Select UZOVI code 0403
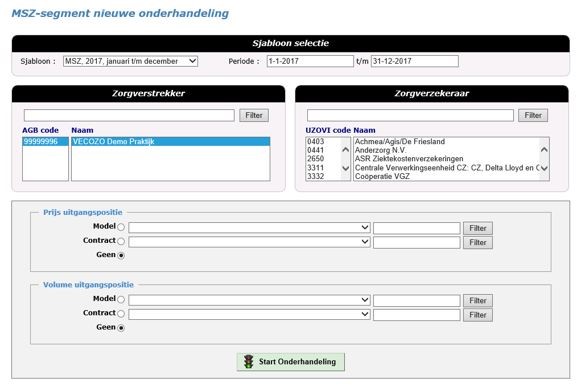The height and width of the screenshot is (387, 580). 316,141
